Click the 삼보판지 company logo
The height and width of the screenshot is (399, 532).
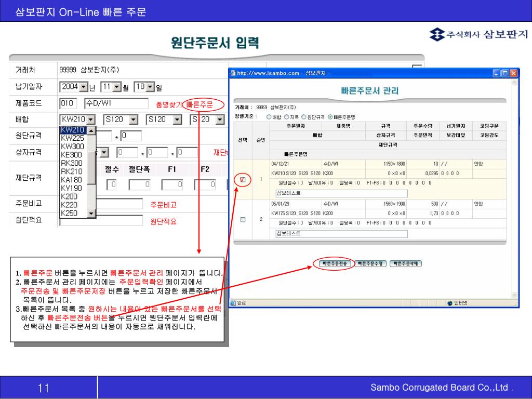478,34
